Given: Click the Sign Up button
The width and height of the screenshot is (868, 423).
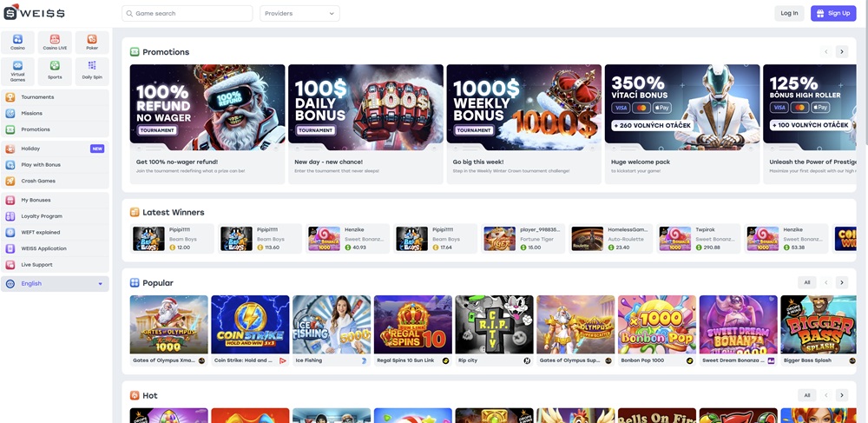Looking at the screenshot, I should click(832, 14).
